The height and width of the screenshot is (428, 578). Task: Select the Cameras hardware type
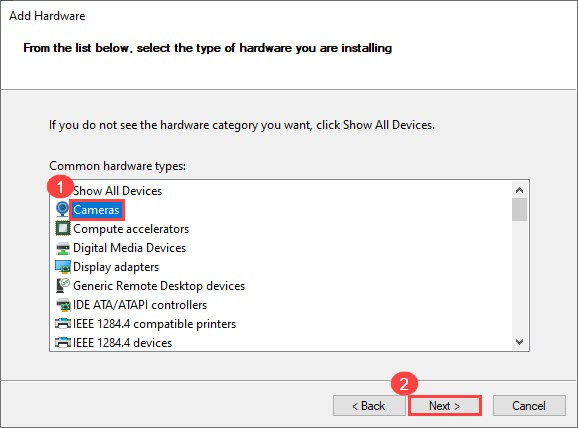96,210
